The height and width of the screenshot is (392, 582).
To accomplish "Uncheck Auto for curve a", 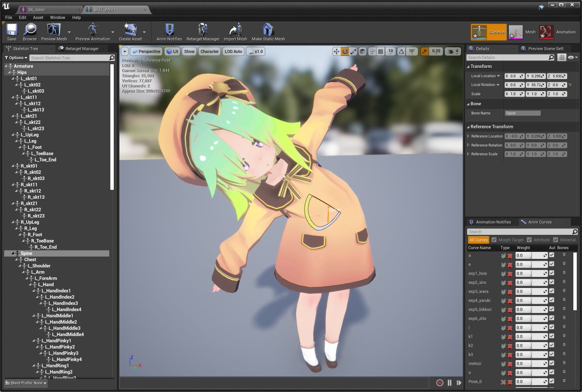I will click(551, 255).
